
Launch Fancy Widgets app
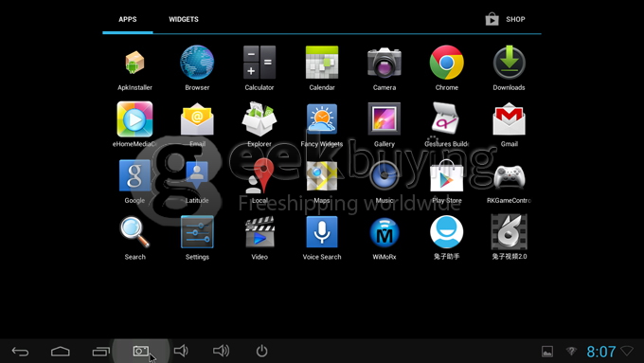click(x=322, y=118)
